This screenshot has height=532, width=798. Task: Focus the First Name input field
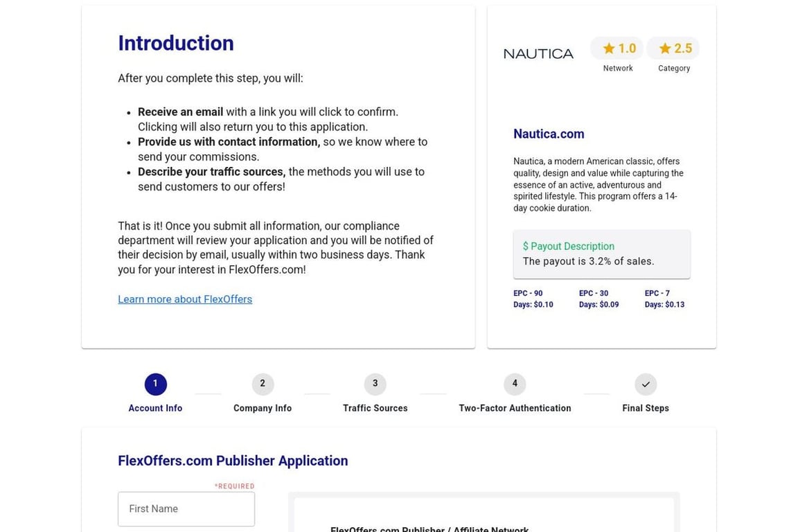[186, 508]
